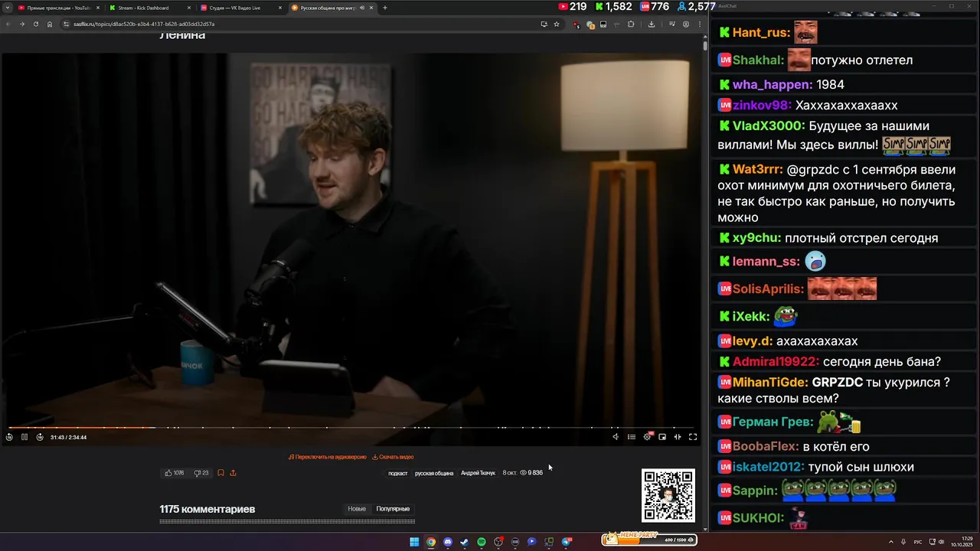Expand the browser tab search dropdown

7,8
